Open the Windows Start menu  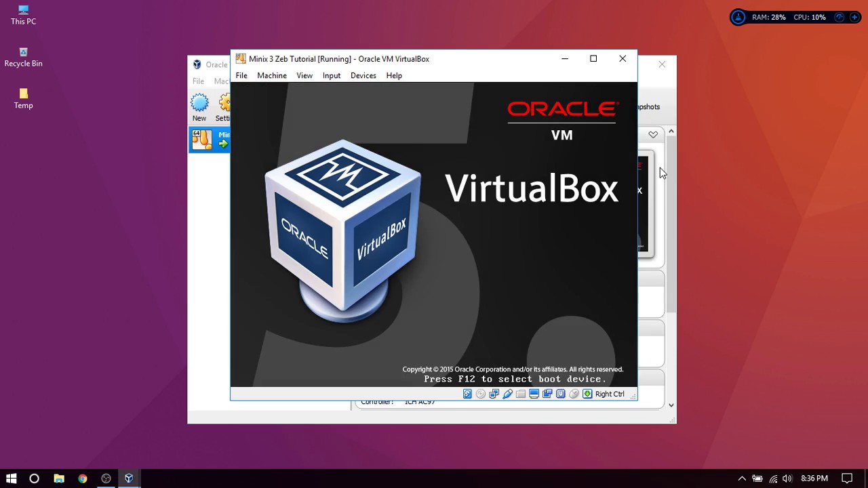tap(11, 478)
